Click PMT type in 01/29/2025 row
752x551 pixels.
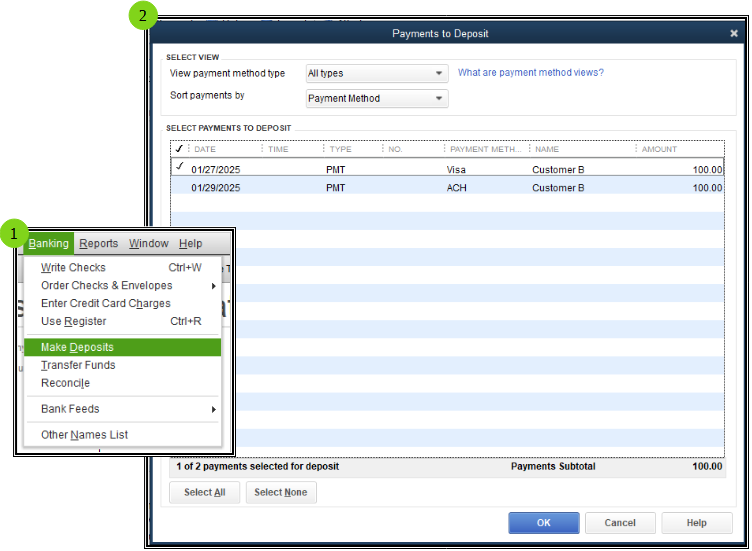(336, 188)
